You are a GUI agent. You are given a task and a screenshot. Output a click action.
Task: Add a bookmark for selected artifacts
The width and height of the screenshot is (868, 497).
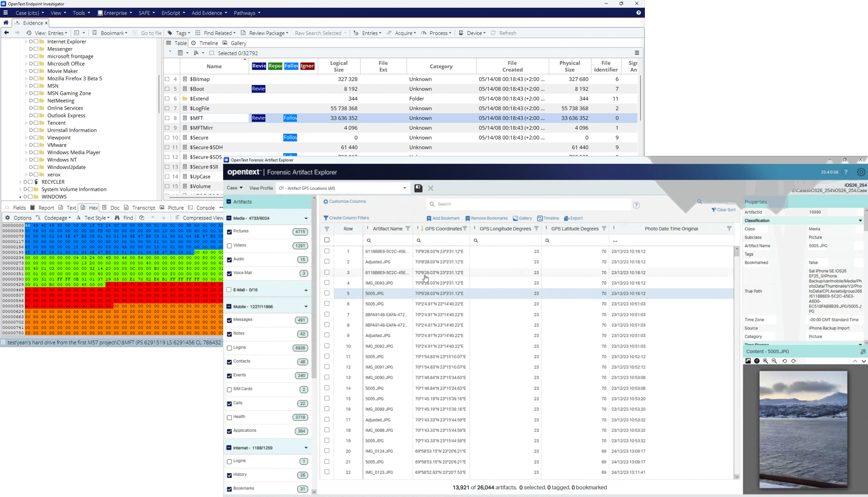coord(443,218)
